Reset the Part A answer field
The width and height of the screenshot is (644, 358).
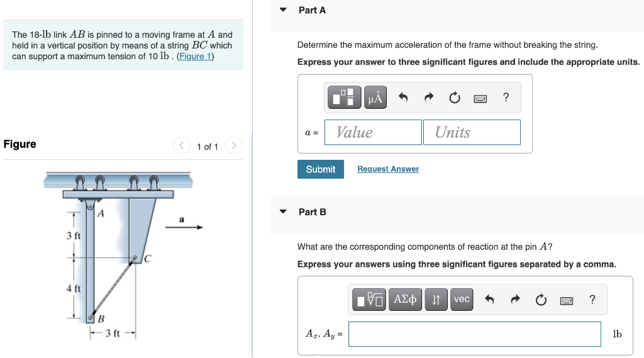tap(454, 98)
